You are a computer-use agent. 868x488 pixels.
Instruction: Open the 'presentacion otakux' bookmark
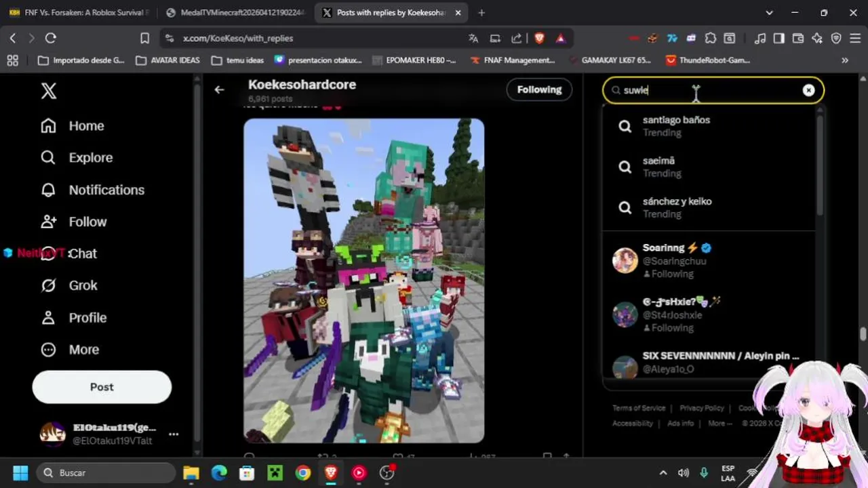pos(318,60)
